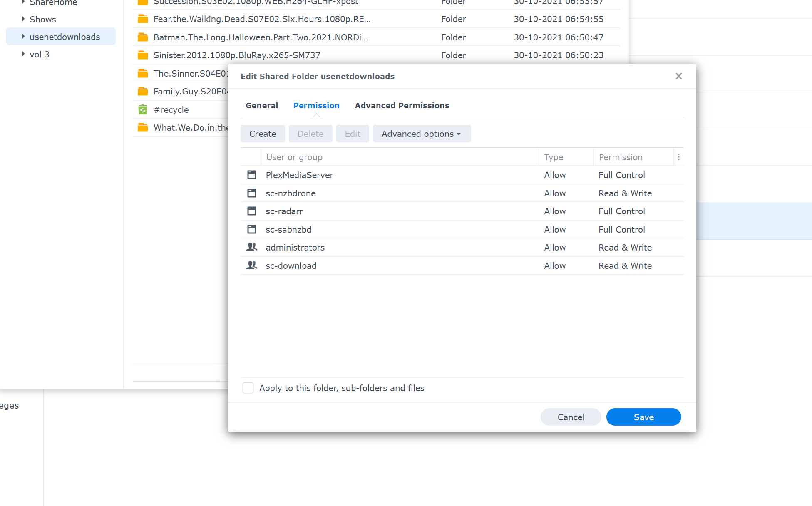Click the administrators group icon
Viewport: 812px width, 506px height.
[x=251, y=248]
